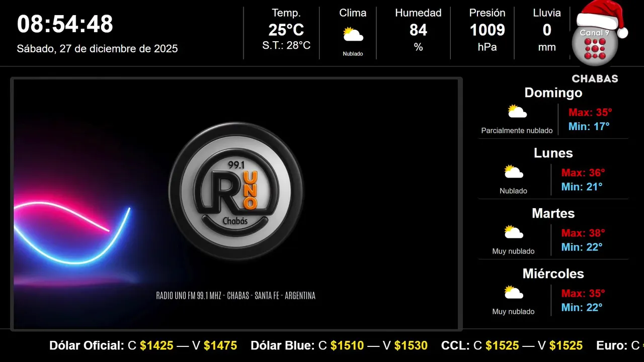Click the Martes forecast weather icon
Image resolution: width=644 pixels, height=362 pixels.
point(514,232)
